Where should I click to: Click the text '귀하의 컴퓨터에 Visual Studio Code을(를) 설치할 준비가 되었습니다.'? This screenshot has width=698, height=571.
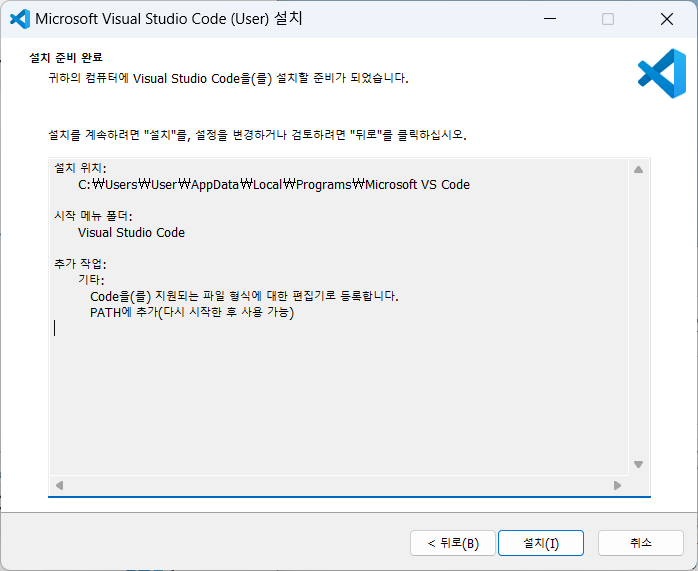coord(228,78)
